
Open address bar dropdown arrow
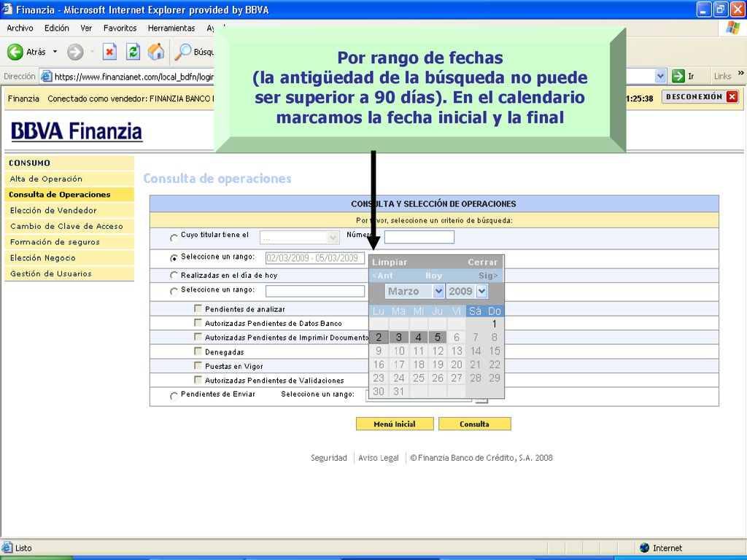point(659,76)
